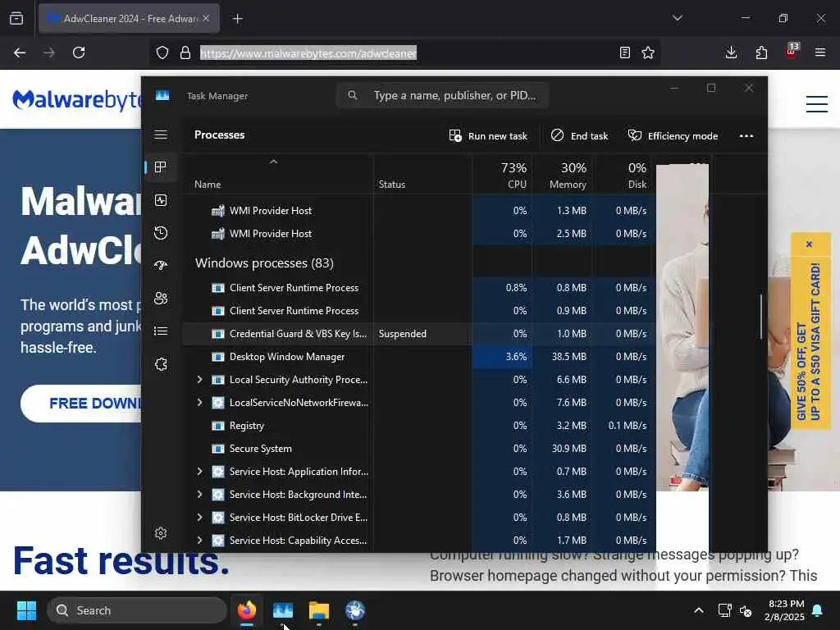Select Credential Guard & VBS Key row

[419, 334]
